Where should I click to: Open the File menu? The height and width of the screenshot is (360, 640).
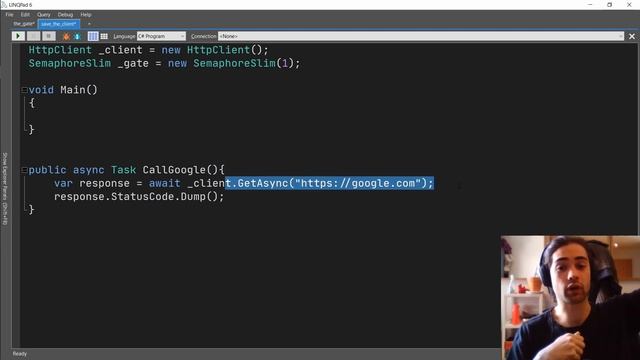9,15
